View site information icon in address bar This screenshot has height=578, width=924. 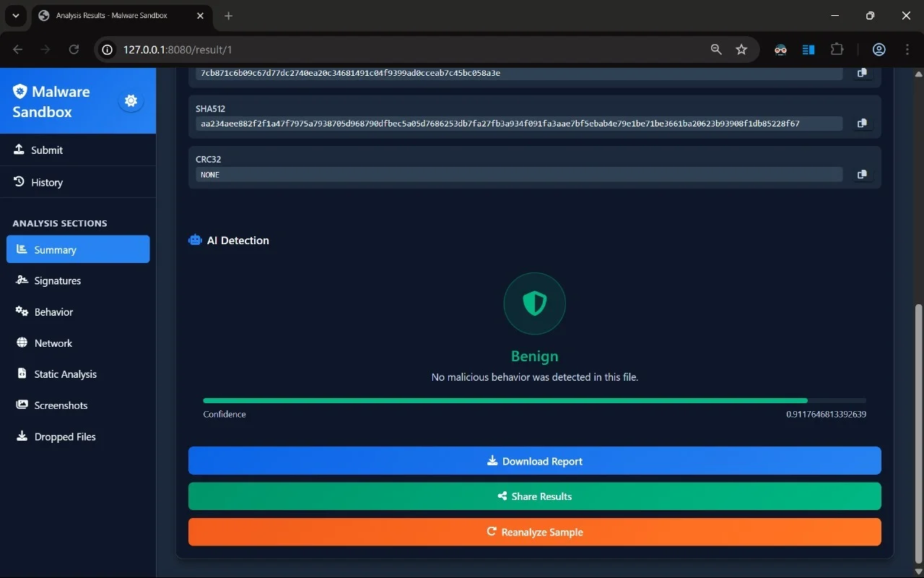[x=108, y=49]
